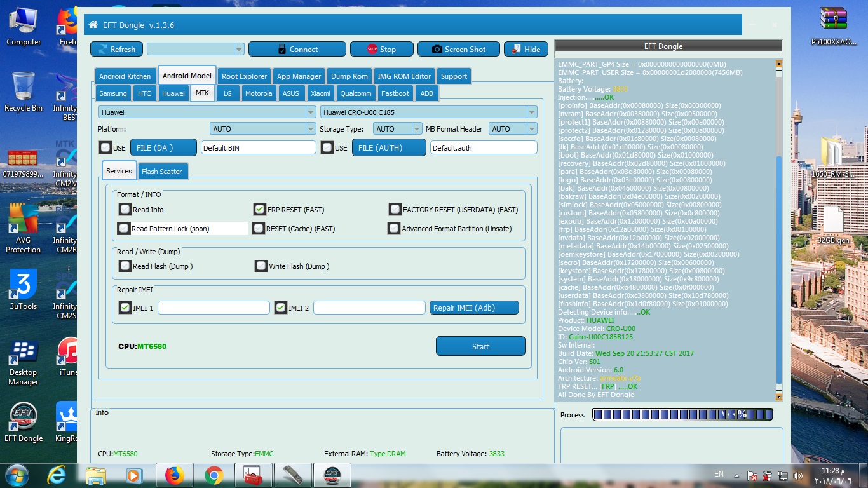868x488 pixels.
Task: Click the Hide button
Action: tap(526, 49)
